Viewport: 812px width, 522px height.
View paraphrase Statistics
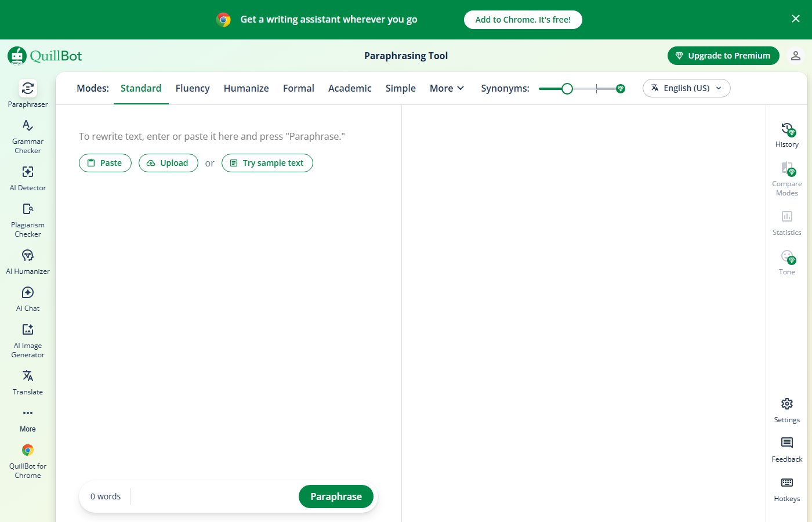786,222
